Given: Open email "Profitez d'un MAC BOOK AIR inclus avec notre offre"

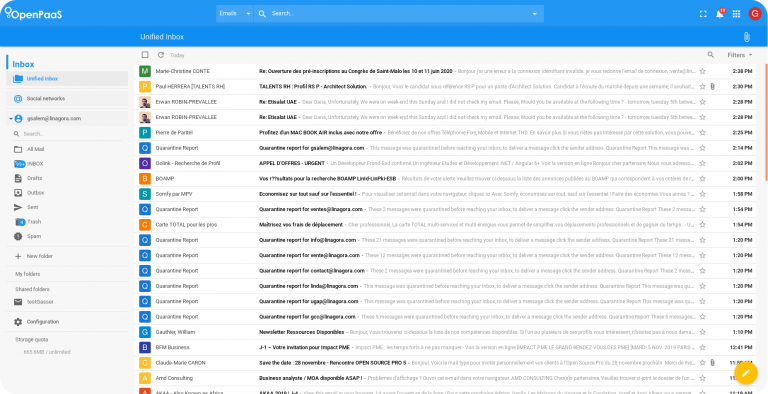Looking at the screenshot, I should tap(320, 132).
